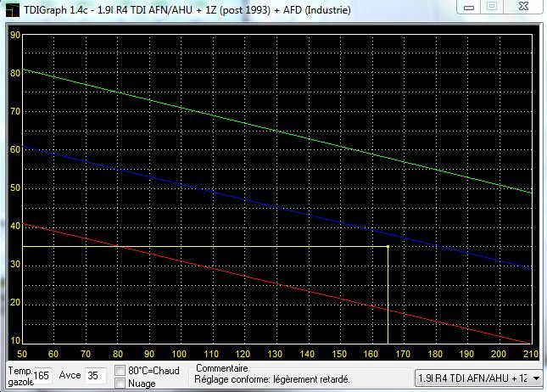Click the Temp. gazole label
Viewport: 547px width, 392px height.
pyautogui.click(x=18, y=376)
